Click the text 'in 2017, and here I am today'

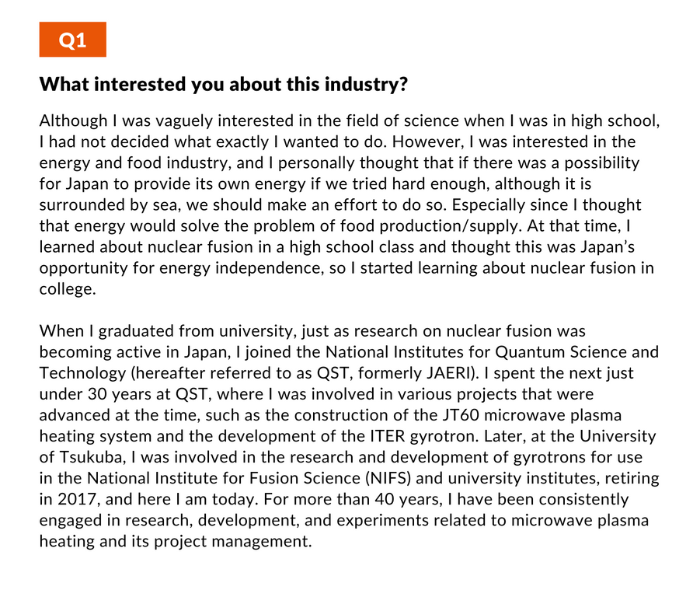point(148,499)
